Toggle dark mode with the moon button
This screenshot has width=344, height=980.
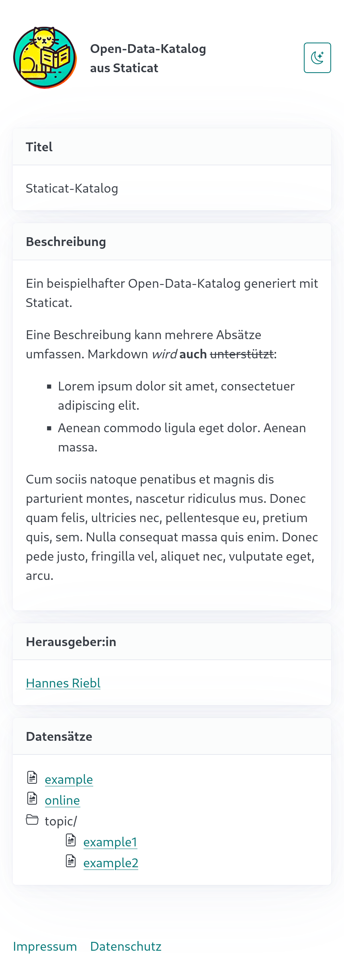tap(317, 58)
